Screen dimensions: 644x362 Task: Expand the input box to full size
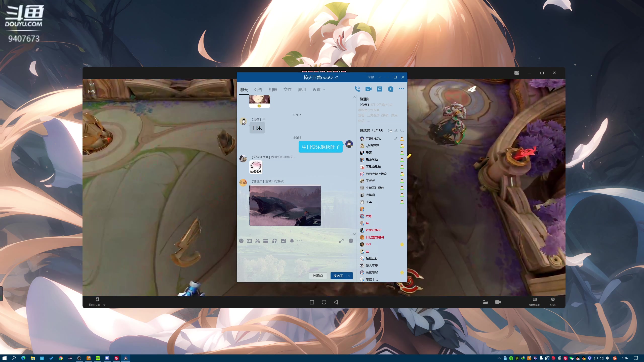[341, 241]
